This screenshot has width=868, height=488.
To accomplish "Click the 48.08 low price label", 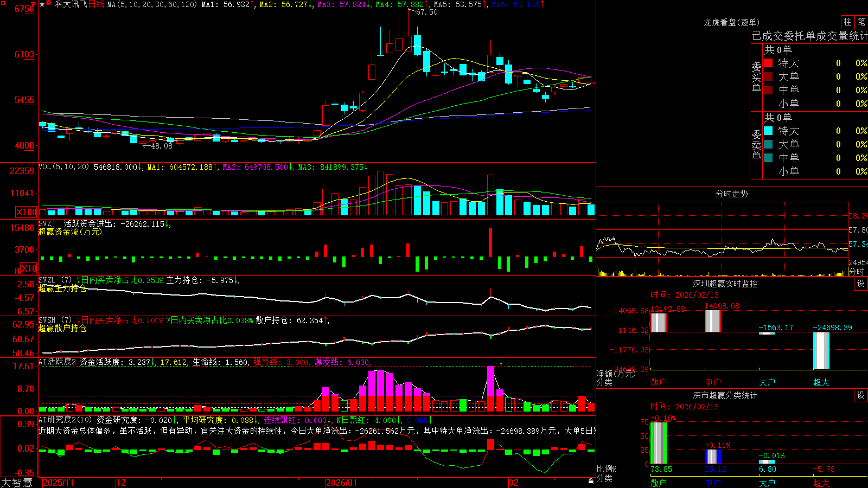I will pyautogui.click(x=162, y=146).
